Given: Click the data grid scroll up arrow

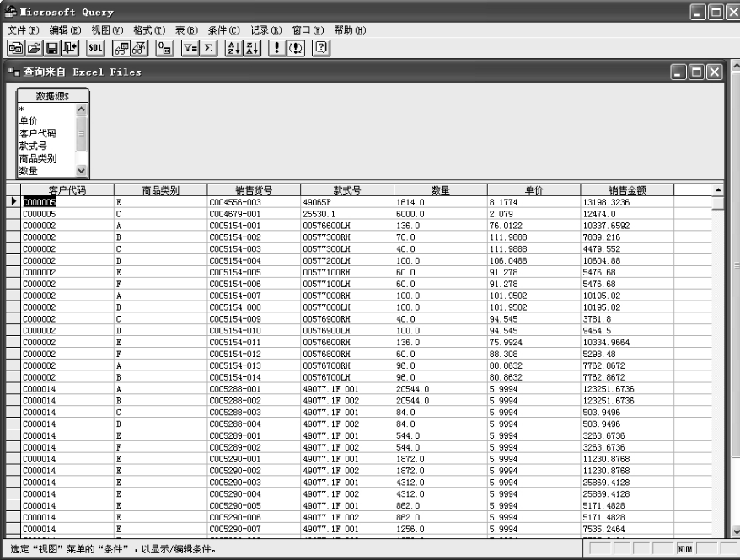Looking at the screenshot, I should (718, 190).
